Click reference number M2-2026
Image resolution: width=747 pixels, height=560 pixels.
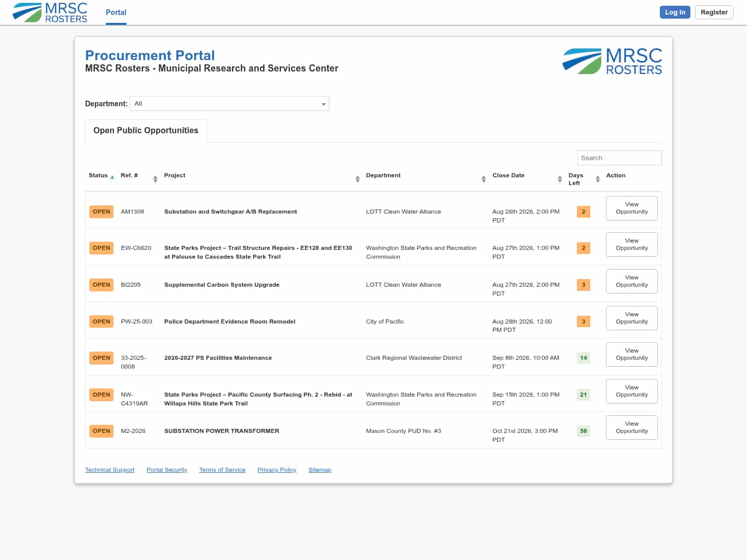(x=133, y=431)
